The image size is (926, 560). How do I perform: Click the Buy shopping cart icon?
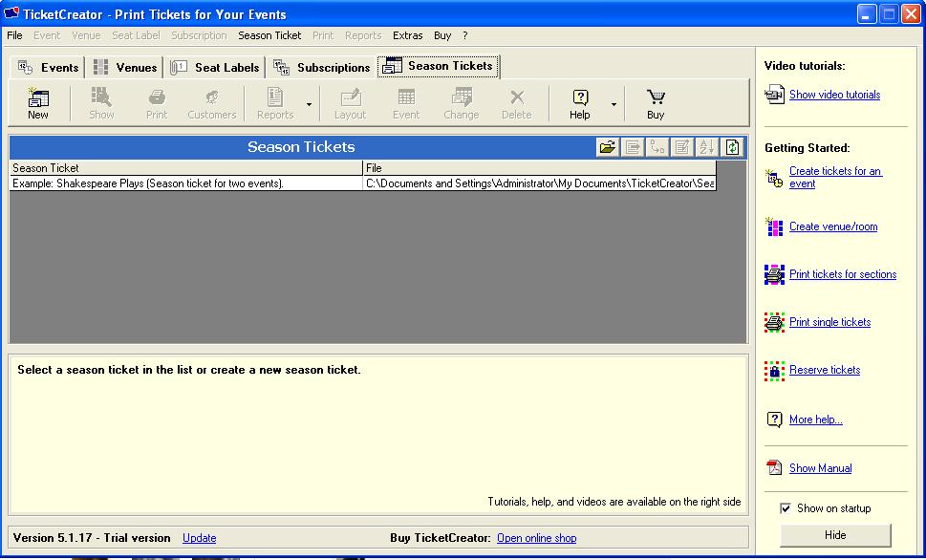point(656,97)
